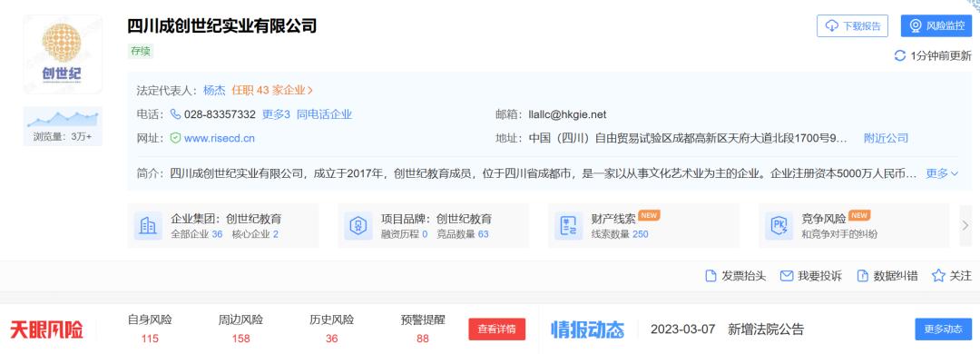Open 项目品牌 创世纪教育 title
The width and height of the screenshot is (980, 354).
(436, 219)
